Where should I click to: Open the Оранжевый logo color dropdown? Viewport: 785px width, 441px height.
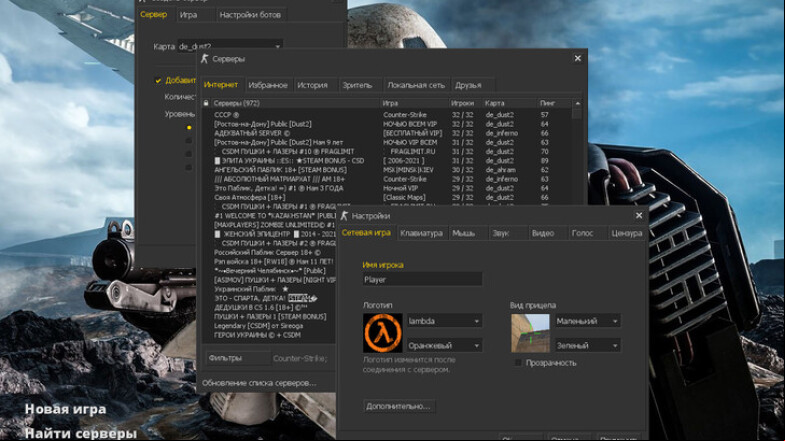pos(445,345)
